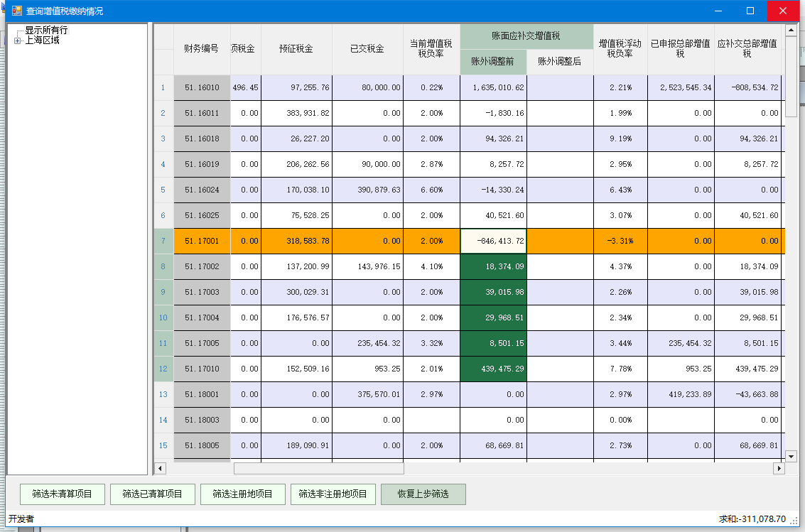The width and height of the screenshot is (805, 532).
Task: Select 显示所有行 in the tree
Action: point(46,31)
